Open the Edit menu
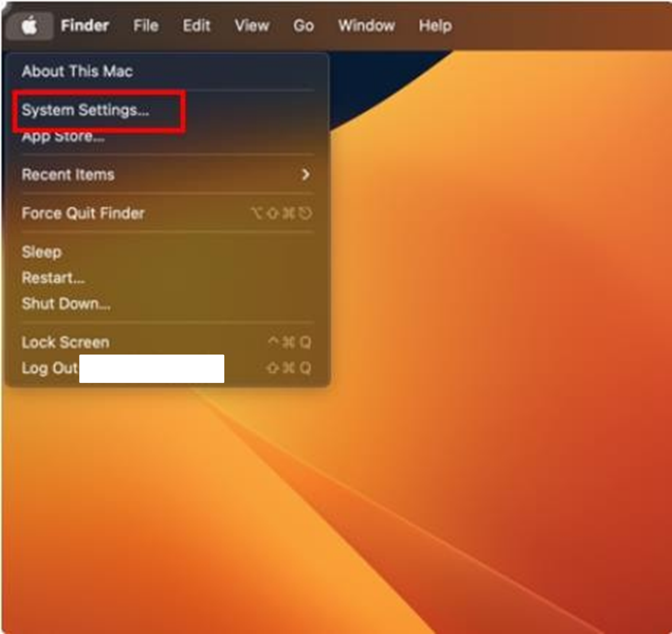This screenshot has width=672, height=634. click(x=196, y=25)
